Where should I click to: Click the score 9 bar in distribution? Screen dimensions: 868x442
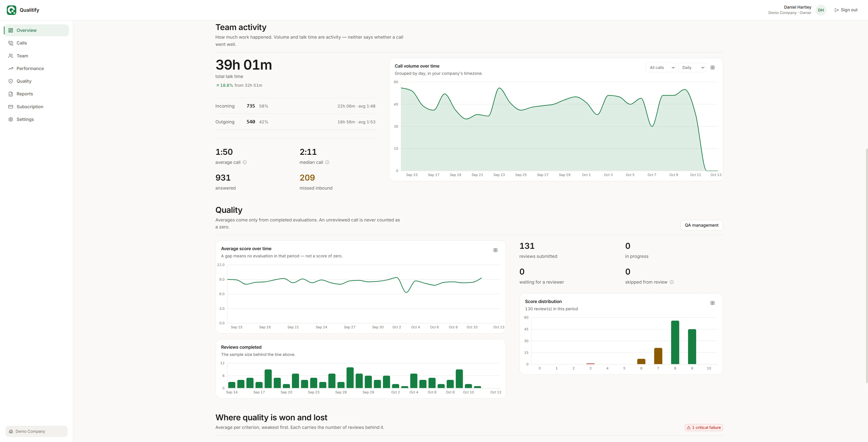(x=692, y=347)
